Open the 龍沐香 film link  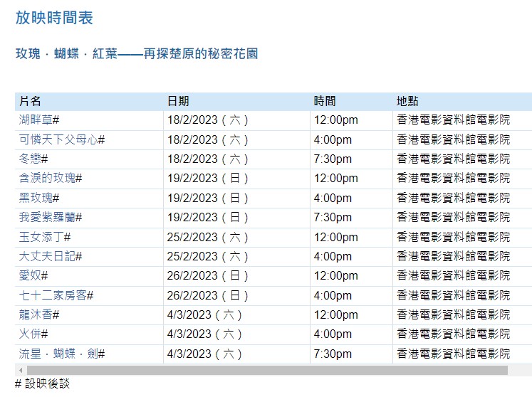pyautogui.click(x=36, y=314)
